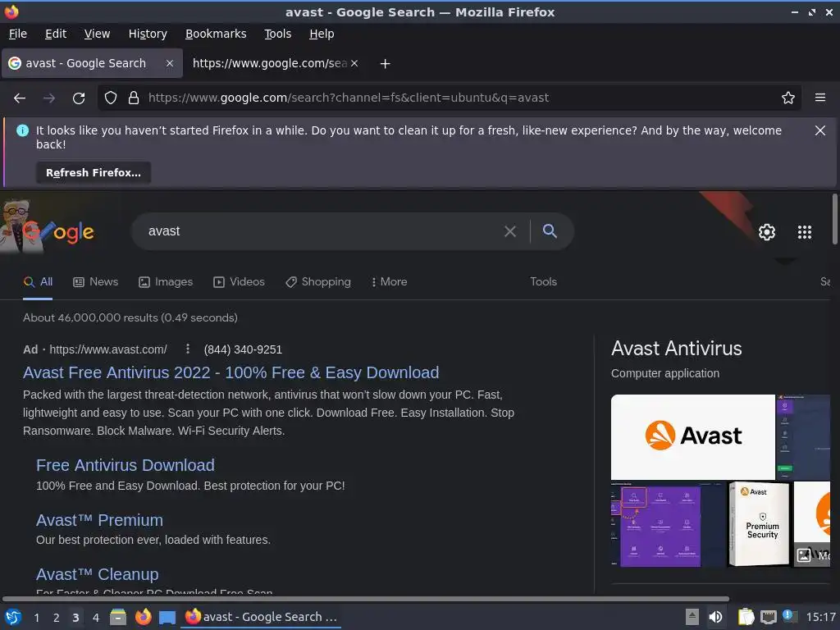Image resolution: width=840 pixels, height=630 pixels.
Task: Open the Bookmarks menu
Action: [x=216, y=34]
